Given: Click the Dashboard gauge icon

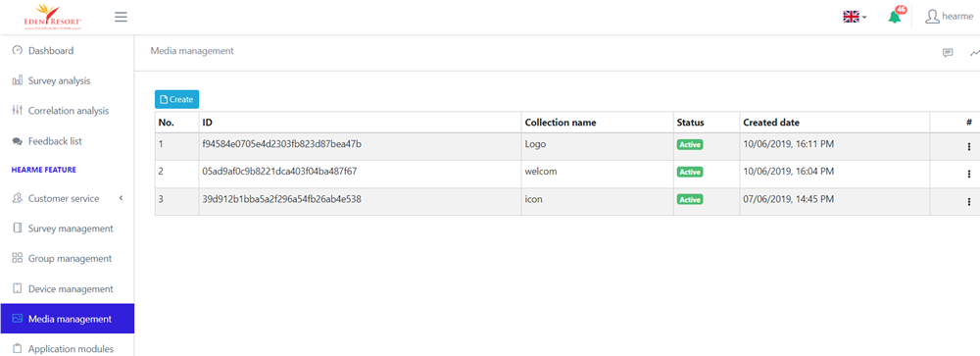Looking at the screenshot, I should tap(18, 51).
